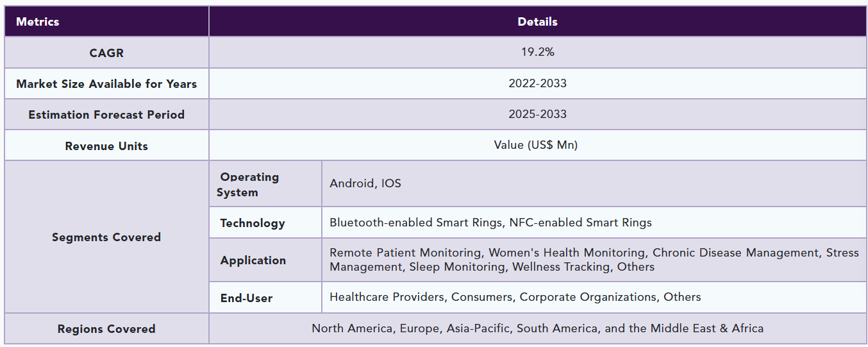Click the Value (US$ Mn) cell
Image resolution: width=868 pixels, height=347 pixels.
[x=536, y=145]
